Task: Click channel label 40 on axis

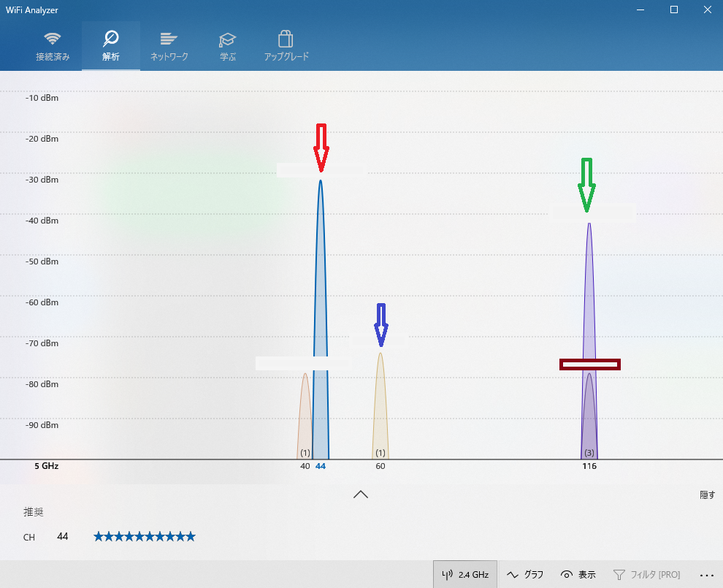Action: click(x=305, y=466)
